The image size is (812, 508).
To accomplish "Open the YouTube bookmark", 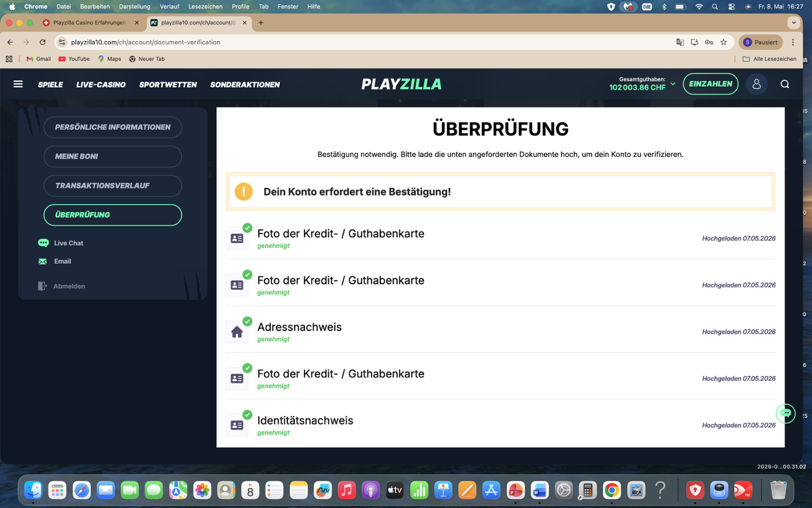I will [x=74, y=59].
